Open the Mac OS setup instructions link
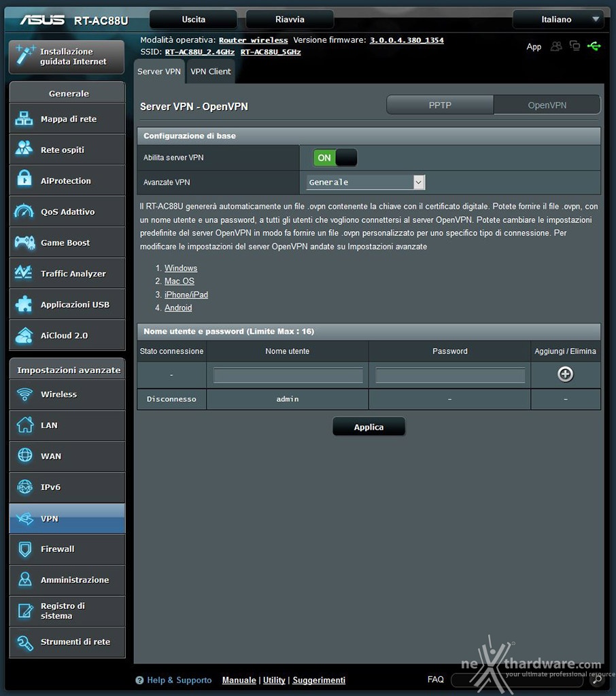Screen dimensions: 616x696 pos(179,281)
